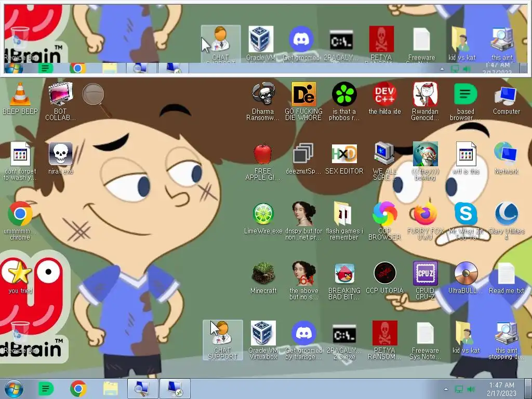This screenshot has width=532, height=399.
Task: Show hidden system tray icons
Action: click(446, 389)
